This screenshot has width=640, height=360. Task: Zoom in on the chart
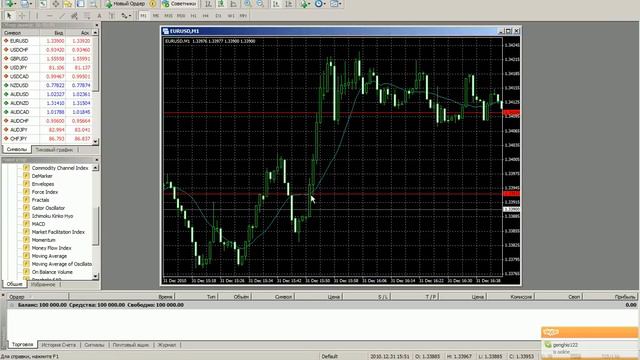pos(247,4)
